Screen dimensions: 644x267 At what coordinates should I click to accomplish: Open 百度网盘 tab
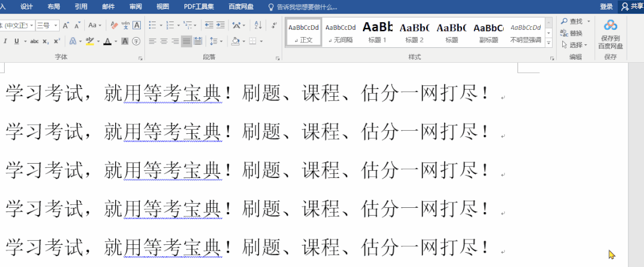click(241, 7)
